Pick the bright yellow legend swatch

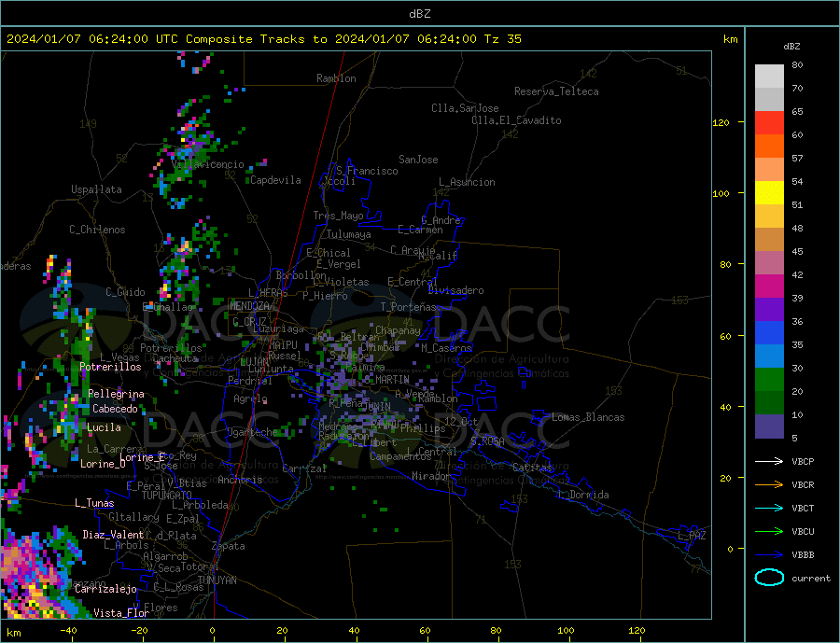(769, 193)
